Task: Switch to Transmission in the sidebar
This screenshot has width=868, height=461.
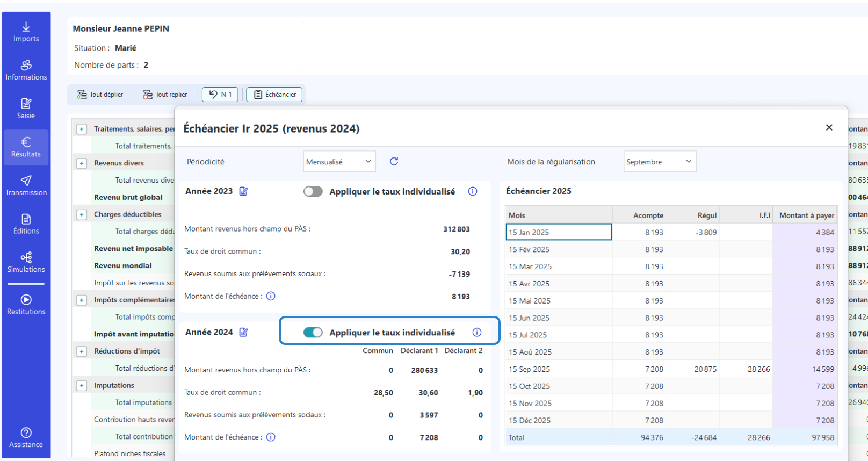Action: pos(26,185)
